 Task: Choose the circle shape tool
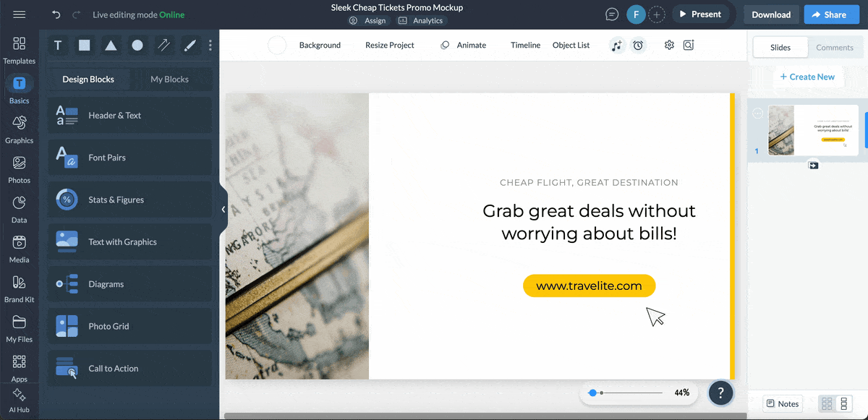tap(137, 46)
